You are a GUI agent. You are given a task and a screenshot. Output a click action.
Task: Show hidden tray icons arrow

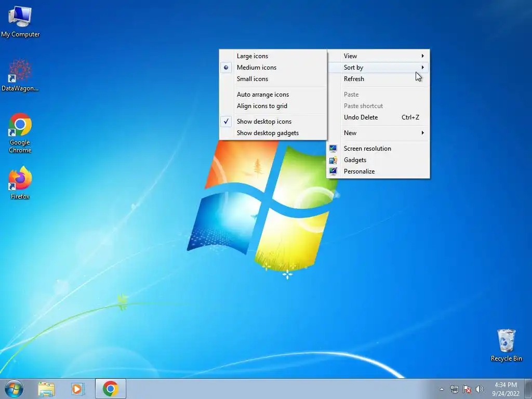(x=442, y=389)
